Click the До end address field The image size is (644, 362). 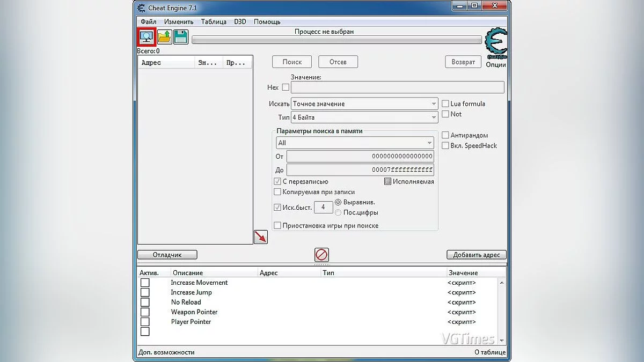[360, 169]
